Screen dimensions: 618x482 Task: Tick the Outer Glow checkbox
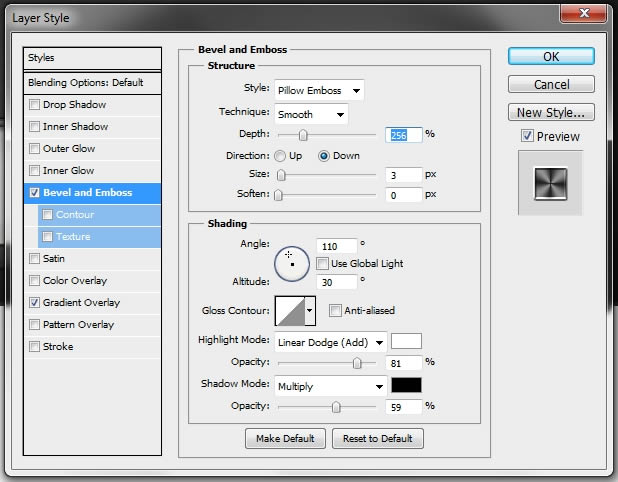(35, 149)
